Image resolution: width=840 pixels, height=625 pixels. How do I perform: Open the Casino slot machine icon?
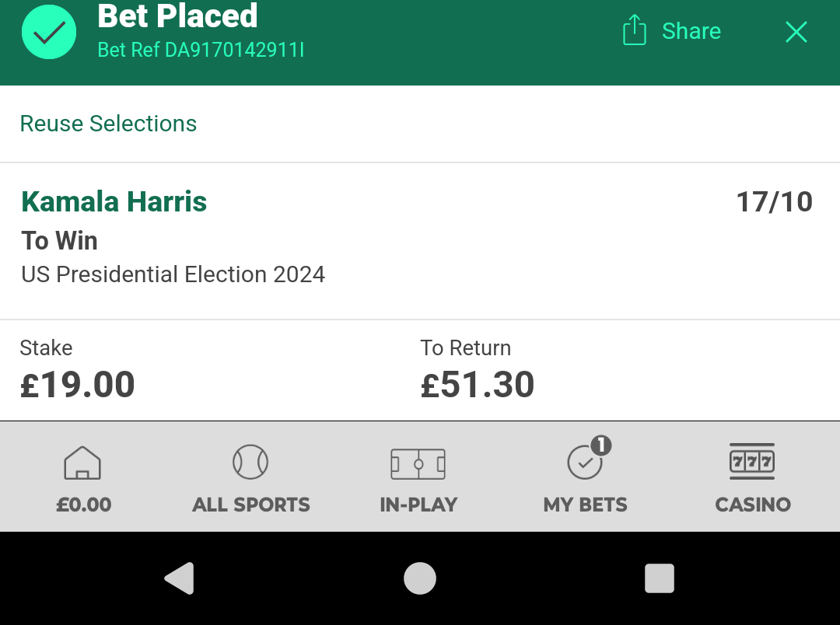[752, 461]
